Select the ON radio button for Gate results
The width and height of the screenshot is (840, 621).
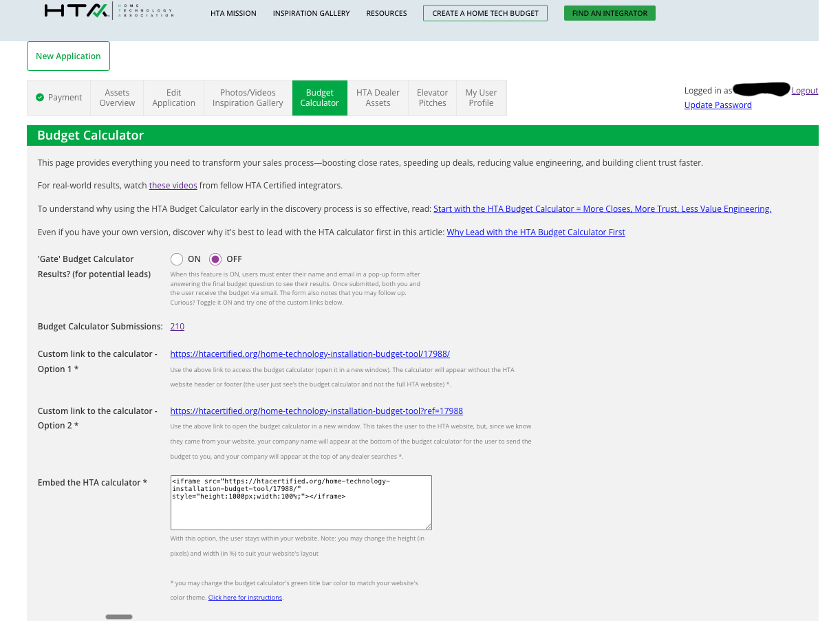point(177,259)
